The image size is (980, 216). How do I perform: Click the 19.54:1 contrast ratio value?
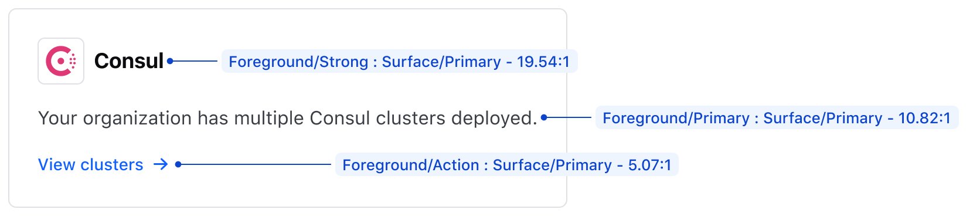543,62
